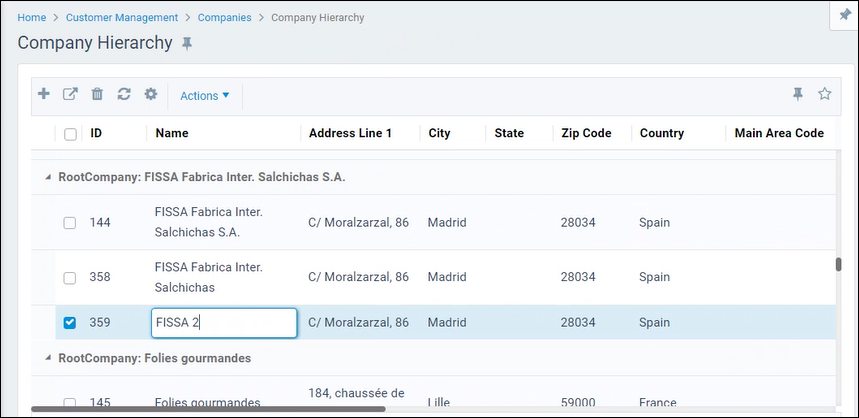Uncheck the checkbox for row ID 359
Screen dimensions: 859x418
(x=70, y=323)
